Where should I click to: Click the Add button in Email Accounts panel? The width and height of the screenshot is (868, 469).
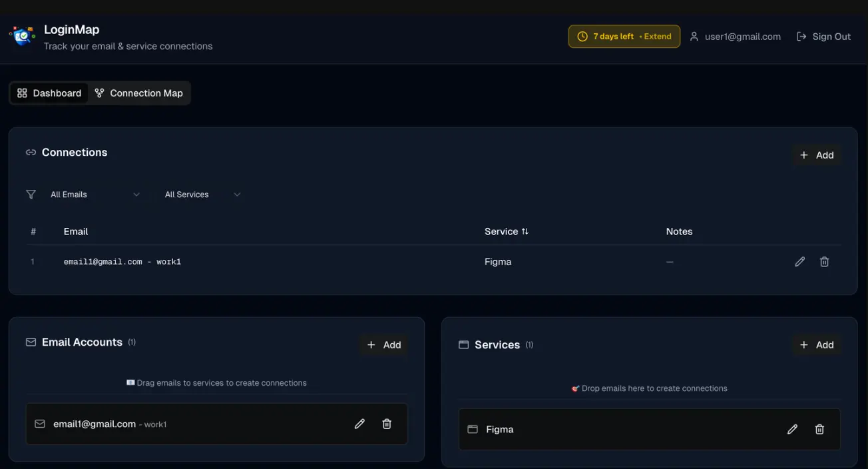pyautogui.click(x=384, y=344)
